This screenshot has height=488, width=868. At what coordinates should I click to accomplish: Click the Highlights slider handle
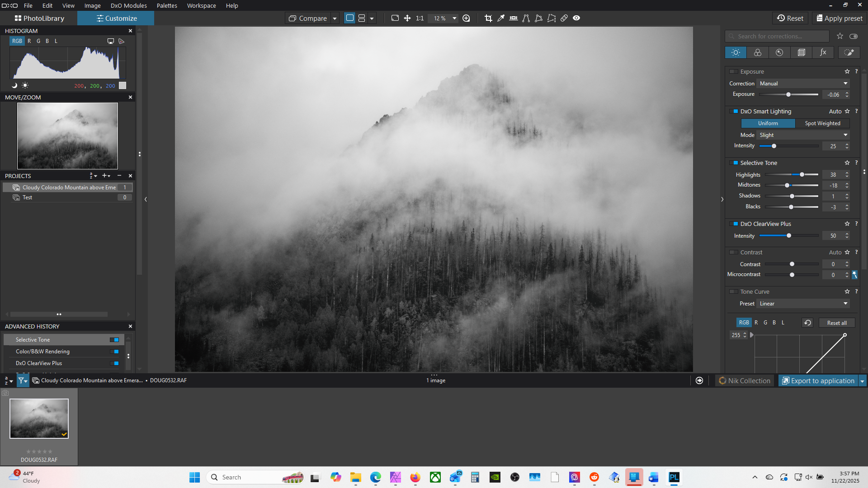(x=802, y=174)
